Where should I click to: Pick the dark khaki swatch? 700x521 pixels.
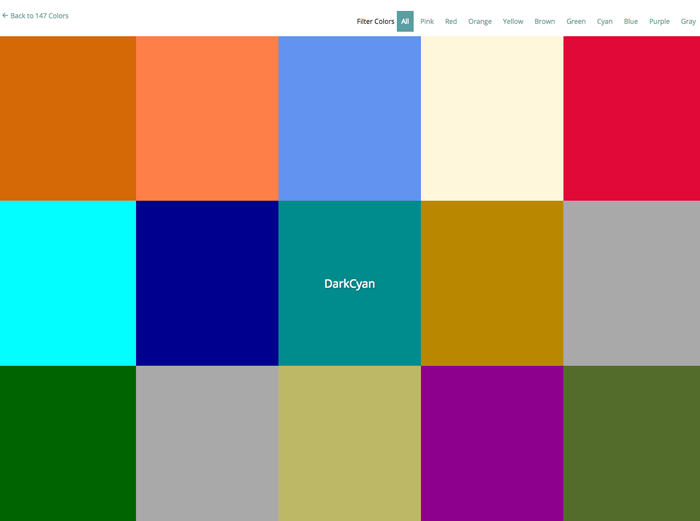(350, 443)
